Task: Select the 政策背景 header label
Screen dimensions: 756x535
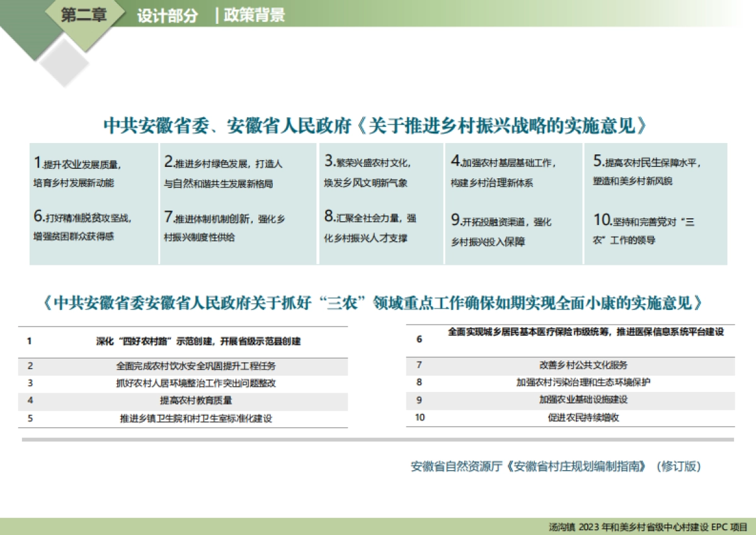Action: tap(256, 17)
